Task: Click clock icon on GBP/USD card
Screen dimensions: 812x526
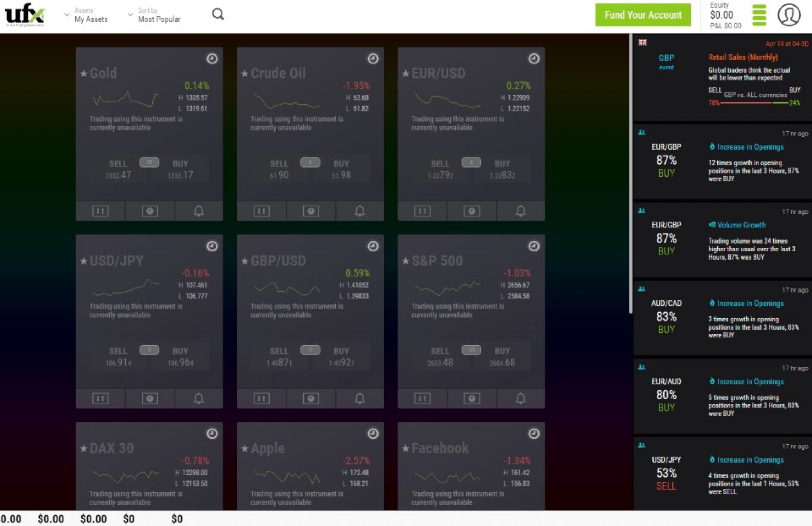Action: tap(373, 246)
